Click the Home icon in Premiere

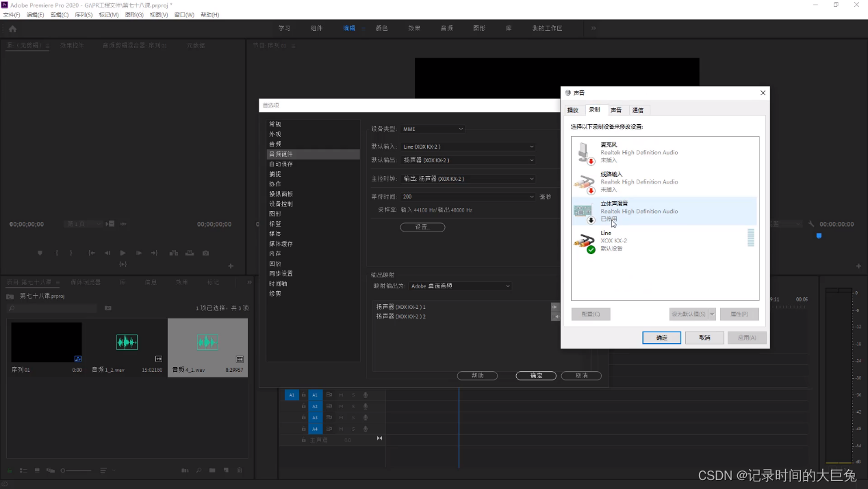point(12,29)
